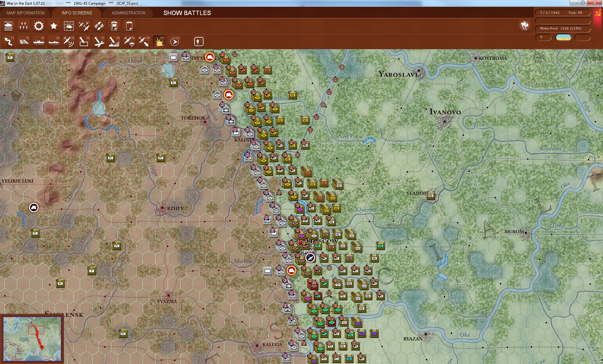The height and width of the screenshot is (364, 603).
Task: Open the Administration tab
Action: point(128,13)
